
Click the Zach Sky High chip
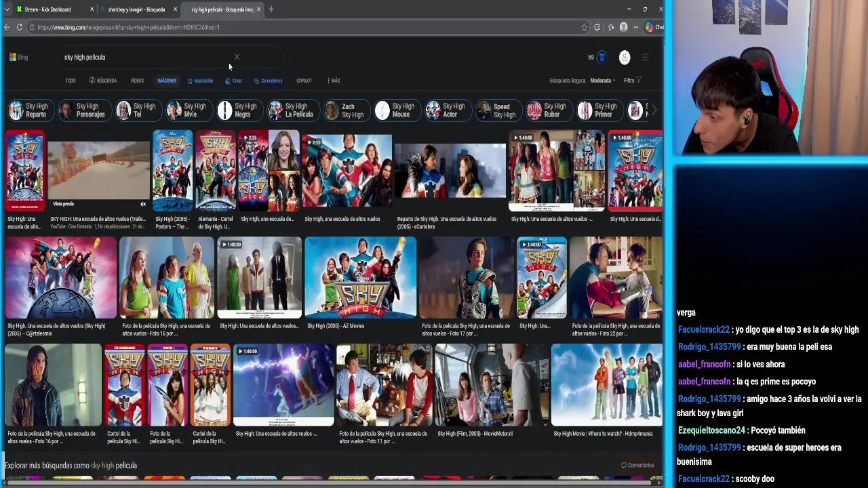345,110
